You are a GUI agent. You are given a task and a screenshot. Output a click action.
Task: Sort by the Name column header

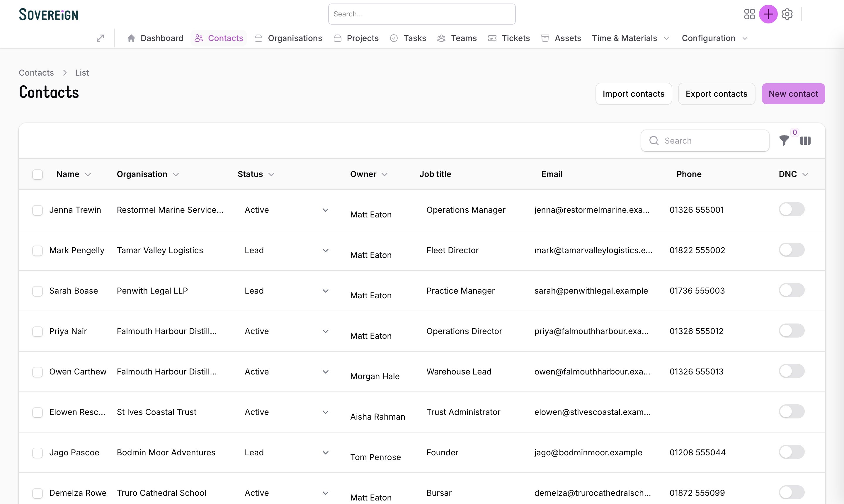(x=73, y=174)
